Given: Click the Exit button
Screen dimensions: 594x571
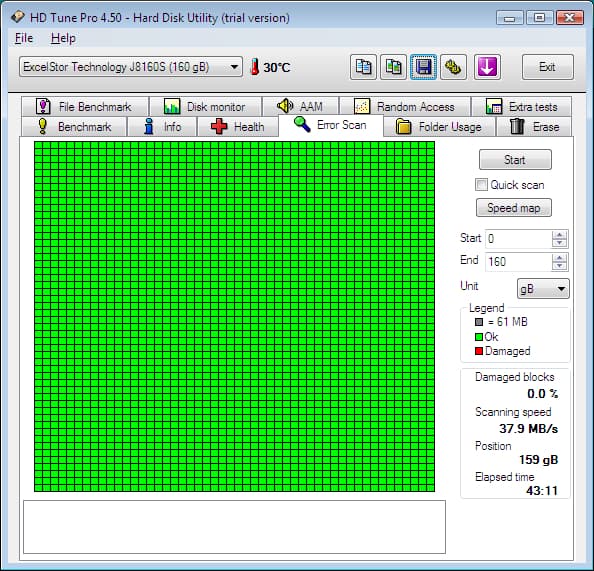Looking at the screenshot, I should tap(547, 67).
